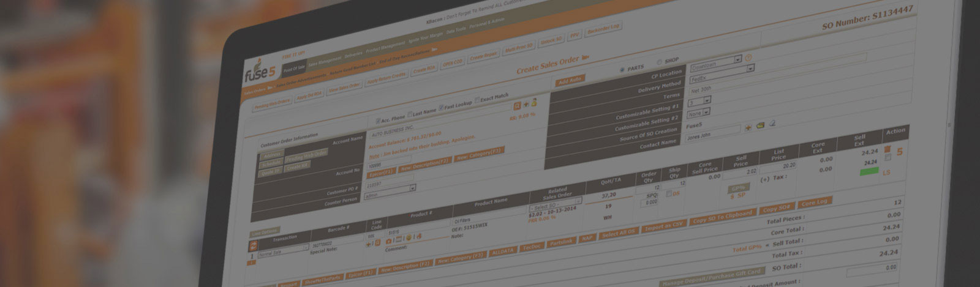Tick the DS checkbox under Ship Qty
Screen dimensions: 980x287
[668, 194]
